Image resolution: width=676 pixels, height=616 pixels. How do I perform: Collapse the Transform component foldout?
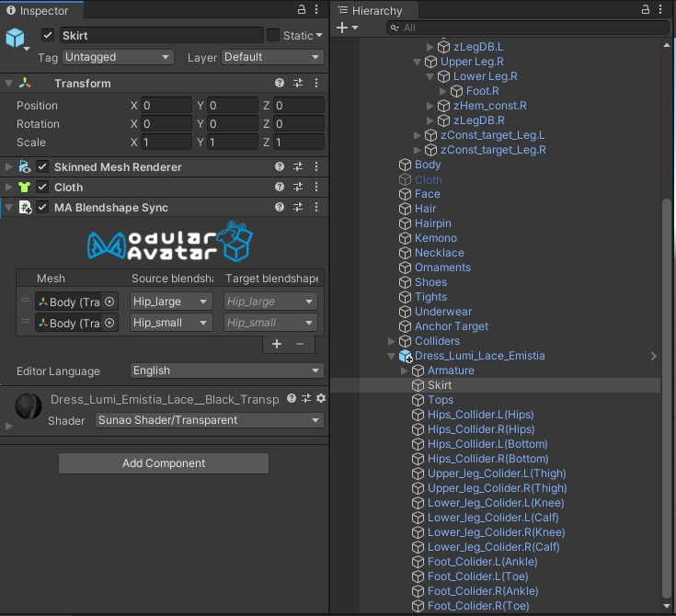[x=8, y=83]
